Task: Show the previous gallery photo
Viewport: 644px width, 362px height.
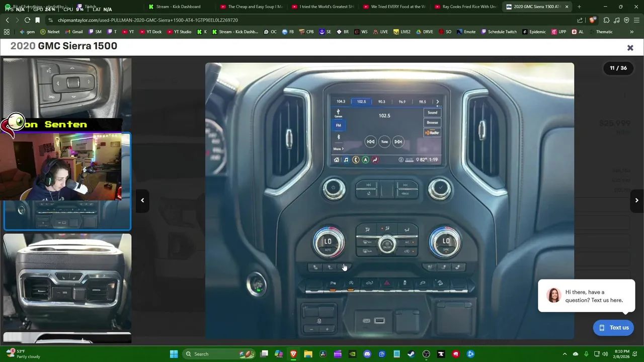Action: [x=142, y=200]
